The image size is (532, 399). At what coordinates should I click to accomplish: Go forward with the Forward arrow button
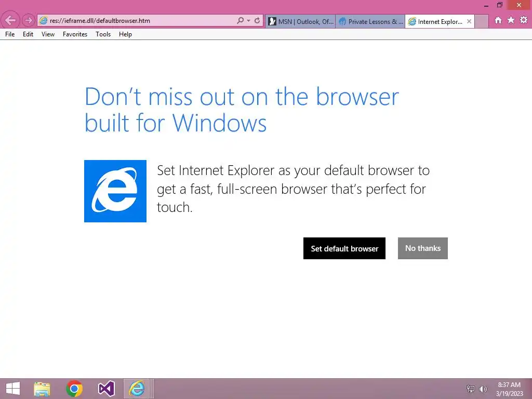[29, 20]
